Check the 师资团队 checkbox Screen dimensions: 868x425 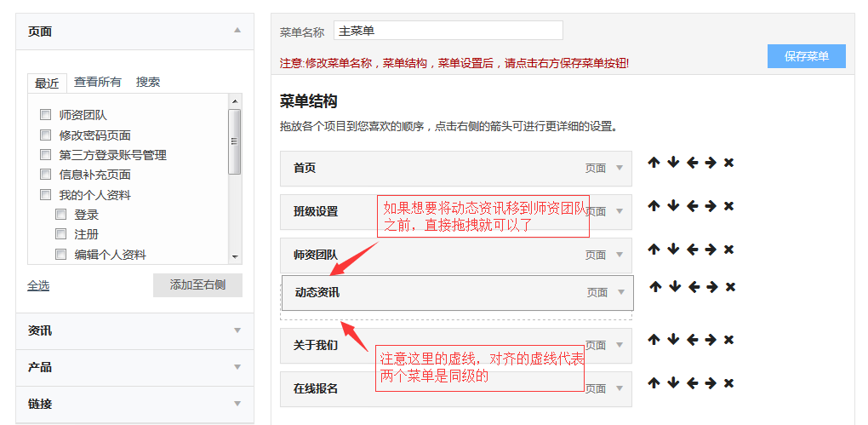(45, 115)
